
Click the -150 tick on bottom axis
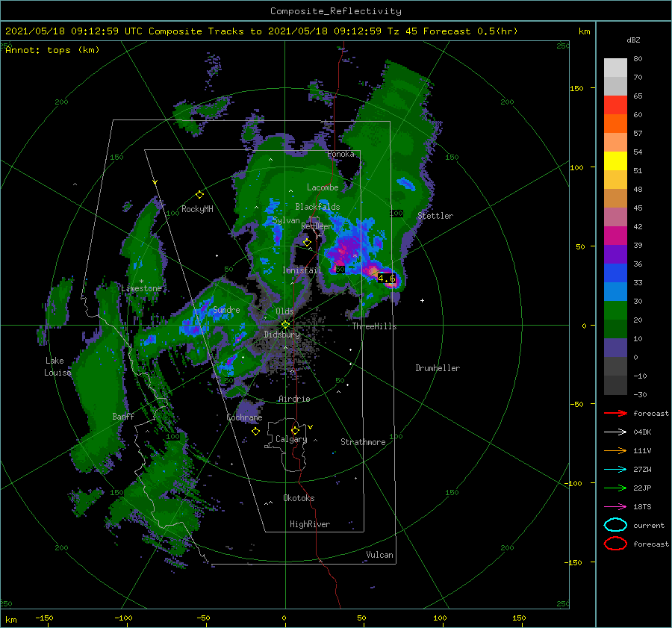pyautogui.click(x=44, y=618)
